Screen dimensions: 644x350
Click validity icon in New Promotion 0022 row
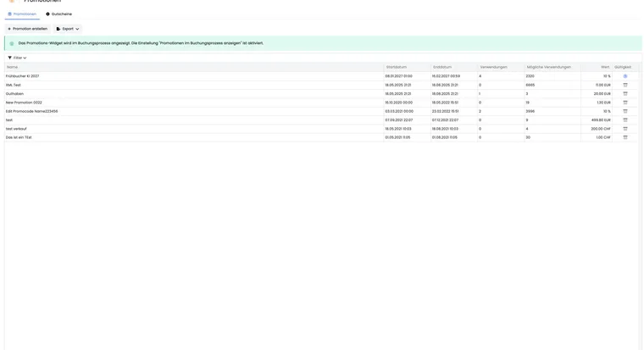pos(625,103)
